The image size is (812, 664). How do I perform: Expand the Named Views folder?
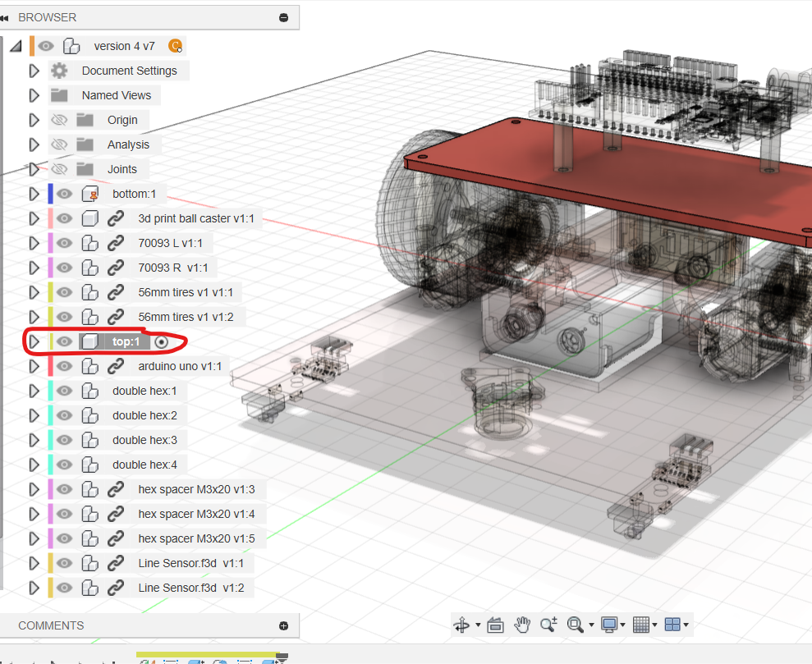coord(34,95)
